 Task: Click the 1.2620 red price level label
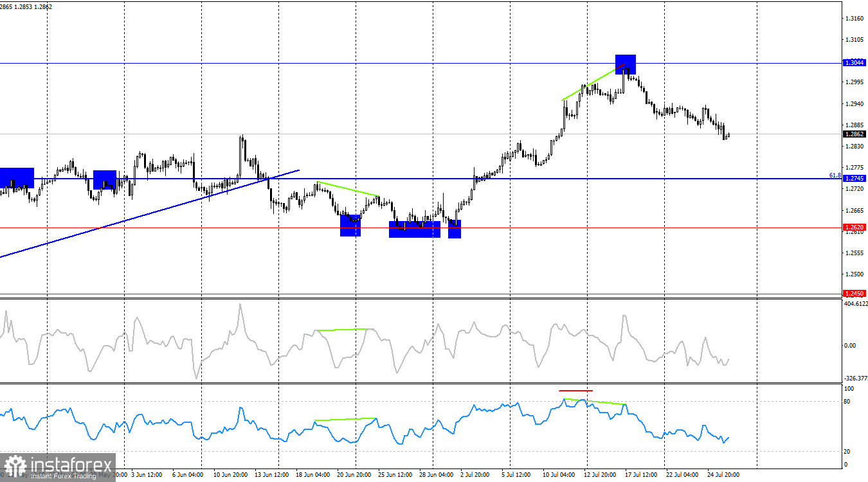854,228
